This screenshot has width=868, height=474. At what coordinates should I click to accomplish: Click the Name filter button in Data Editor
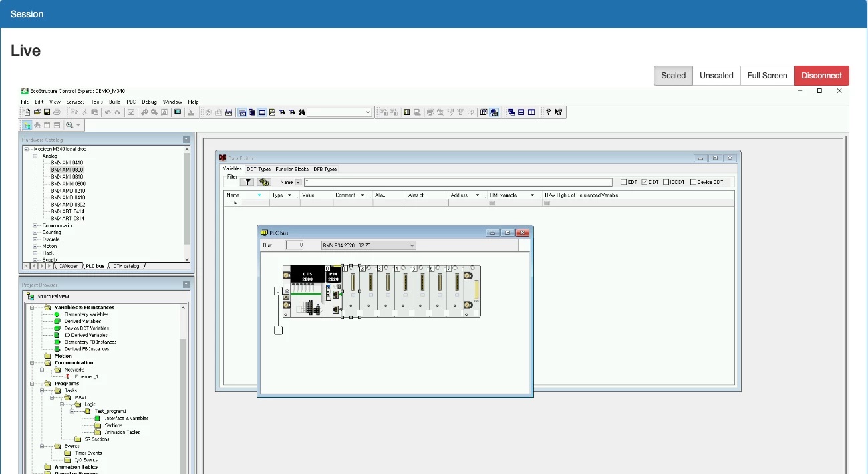298,182
